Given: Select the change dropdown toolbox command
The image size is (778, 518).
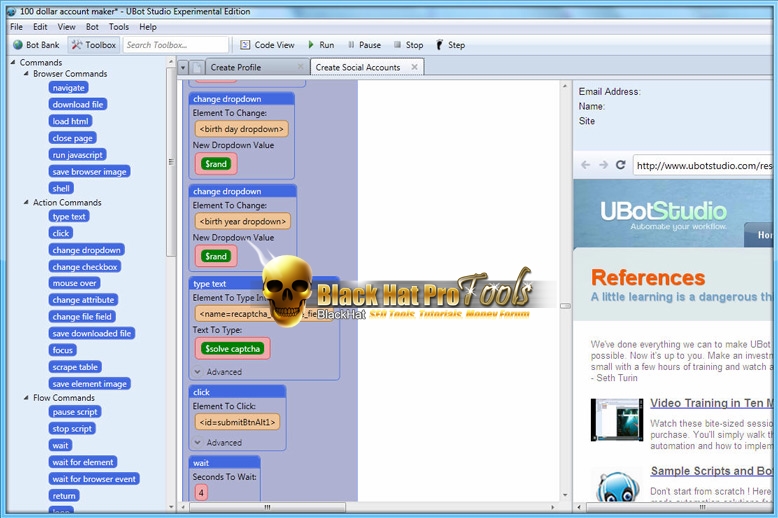Looking at the screenshot, I should coord(86,250).
